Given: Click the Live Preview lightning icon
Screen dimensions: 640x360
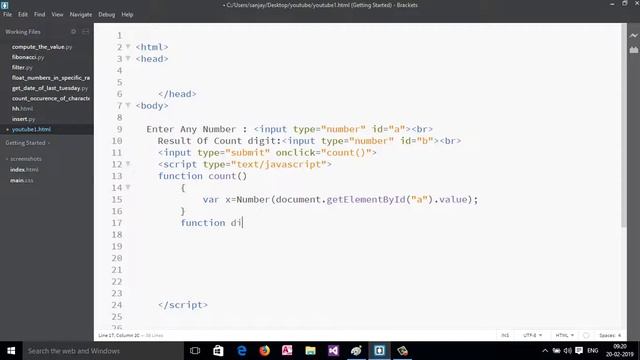Looking at the screenshot, I should coord(633,36).
